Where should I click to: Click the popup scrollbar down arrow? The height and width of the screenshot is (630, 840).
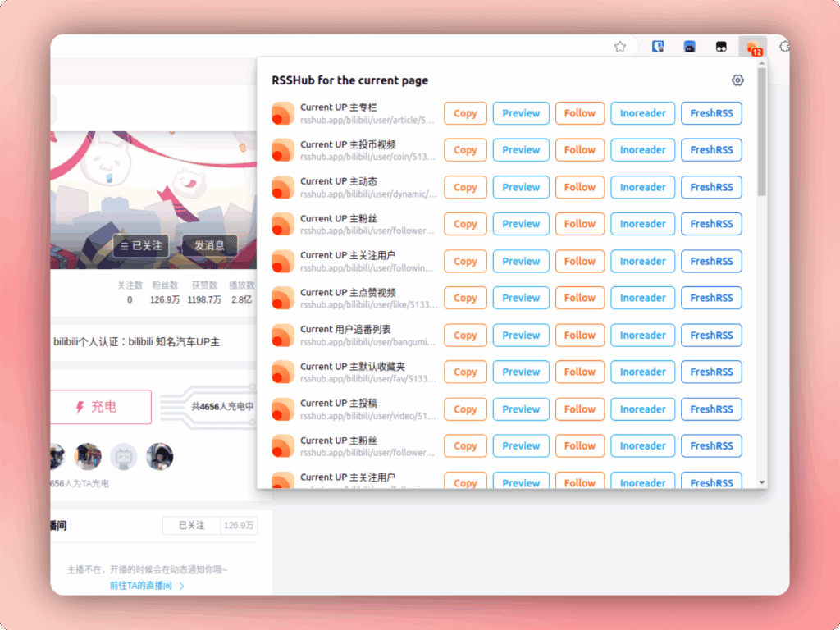(762, 482)
